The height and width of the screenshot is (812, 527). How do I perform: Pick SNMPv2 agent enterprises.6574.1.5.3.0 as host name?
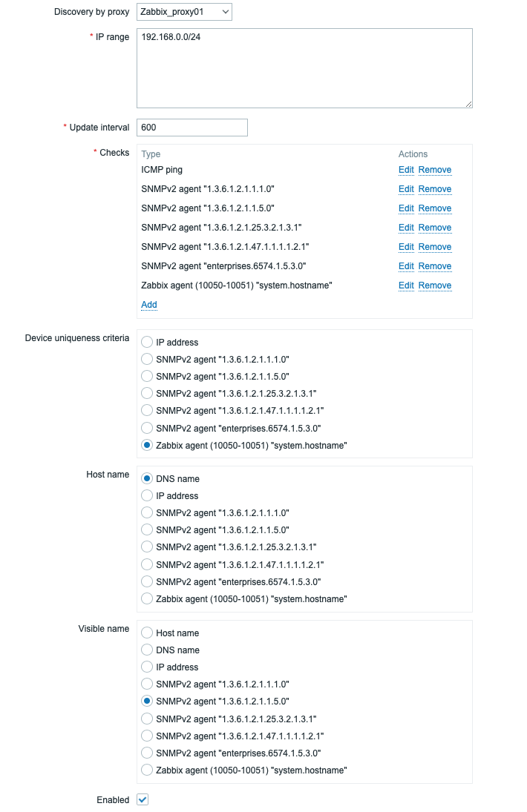click(147, 581)
